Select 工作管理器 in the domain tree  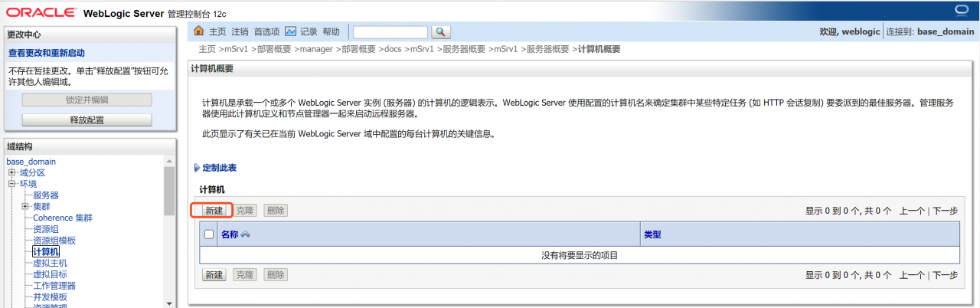54,286
